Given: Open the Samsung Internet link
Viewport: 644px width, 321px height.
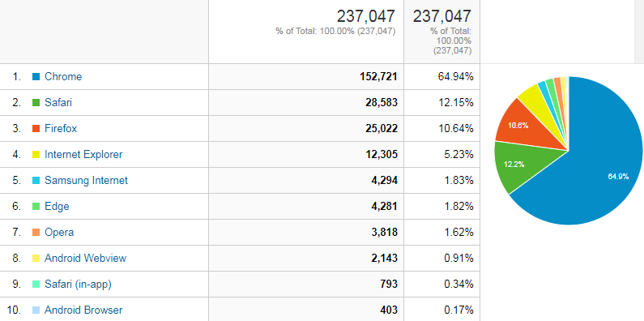Looking at the screenshot, I should [x=86, y=180].
